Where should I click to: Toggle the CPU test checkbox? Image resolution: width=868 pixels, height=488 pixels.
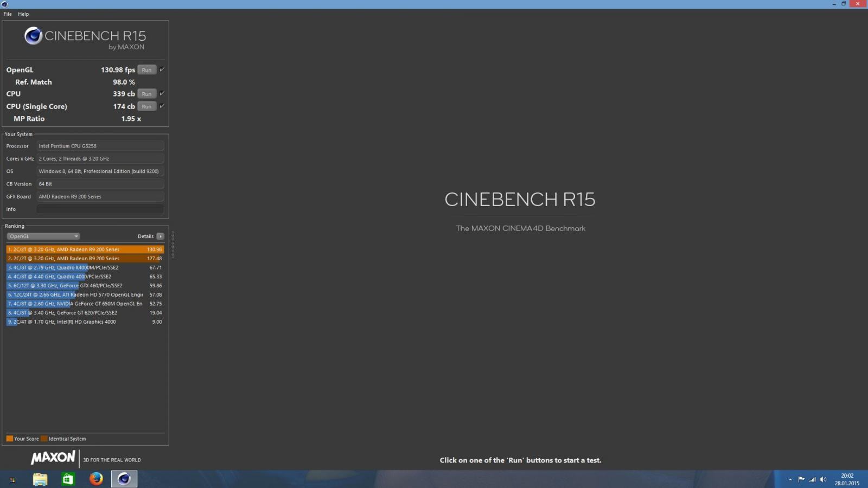tap(162, 93)
